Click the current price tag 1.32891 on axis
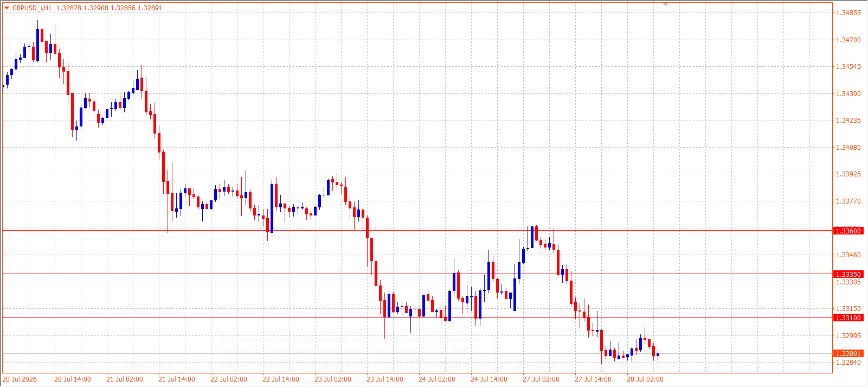The height and width of the screenshot is (387, 868). 848,354
